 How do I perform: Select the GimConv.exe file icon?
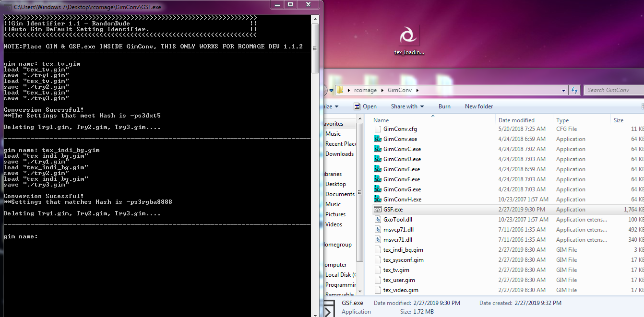click(x=378, y=139)
